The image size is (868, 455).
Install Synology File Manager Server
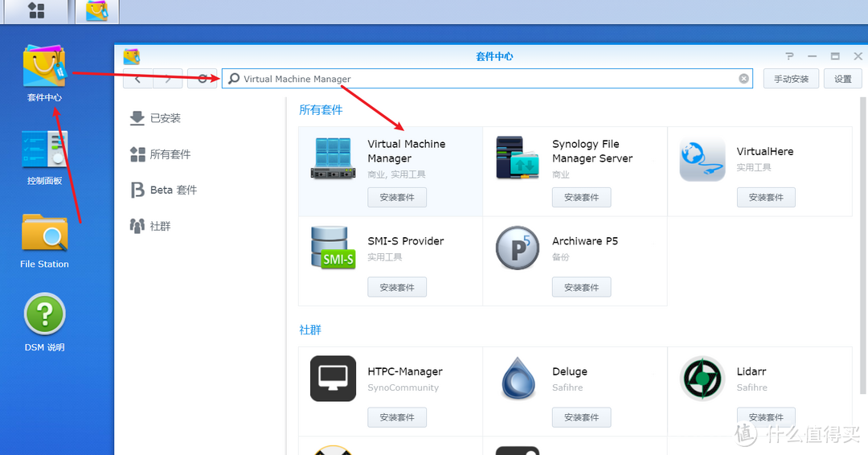click(x=581, y=197)
